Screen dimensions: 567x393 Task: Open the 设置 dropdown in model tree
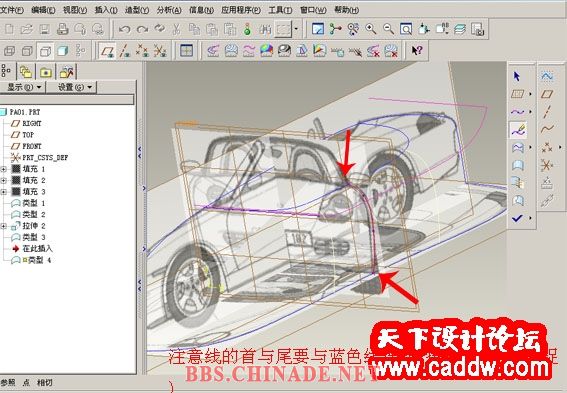click(72, 87)
